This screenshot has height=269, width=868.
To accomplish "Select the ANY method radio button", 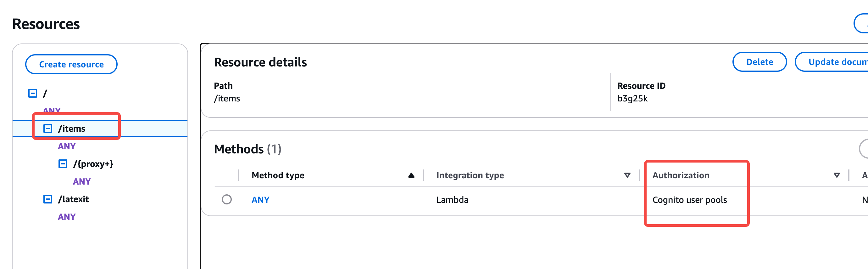I will 227,200.
